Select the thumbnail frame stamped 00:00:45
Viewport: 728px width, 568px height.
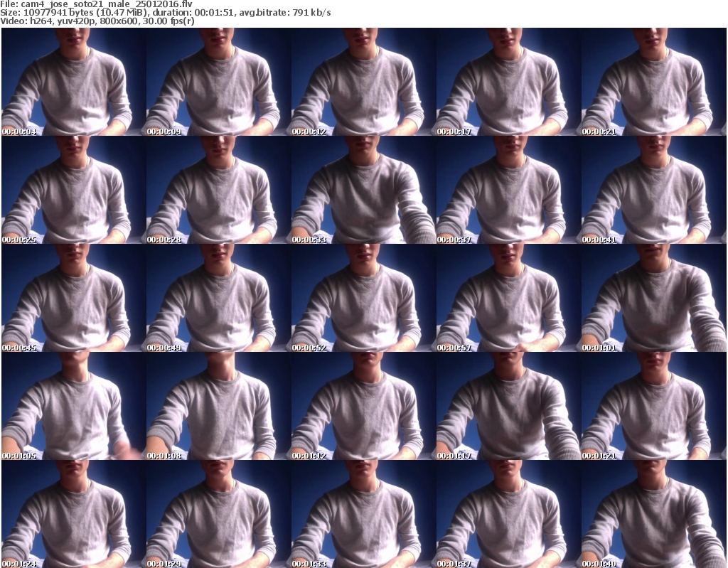point(74,298)
